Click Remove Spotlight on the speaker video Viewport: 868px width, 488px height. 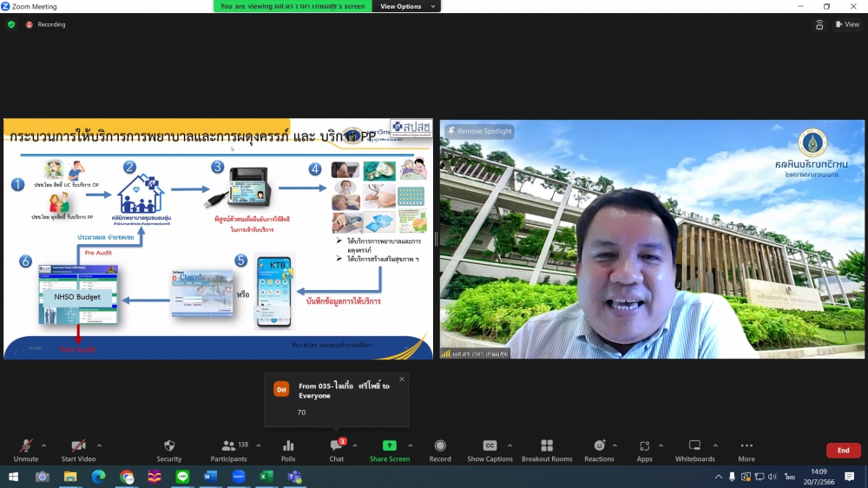[479, 131]
